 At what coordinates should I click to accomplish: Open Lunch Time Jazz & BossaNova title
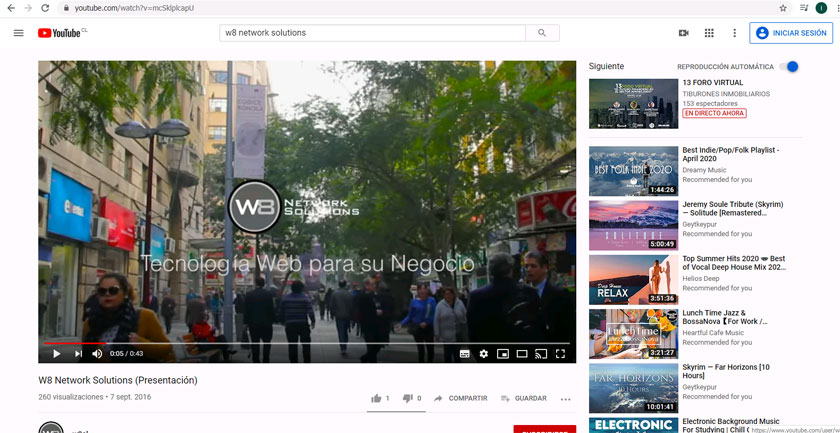pyautogui.click(x=725, y=317)
